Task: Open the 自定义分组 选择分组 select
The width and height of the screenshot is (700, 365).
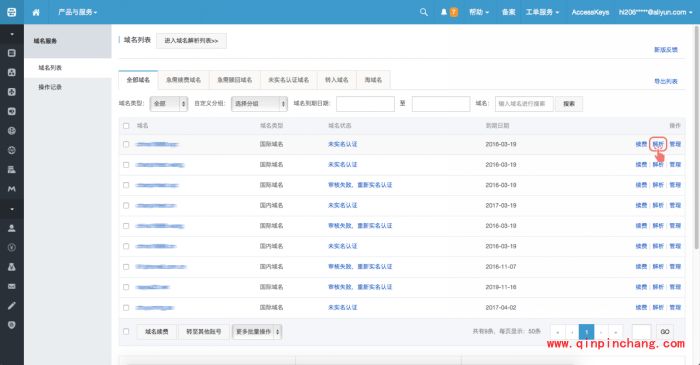Action: pos(259,104)
